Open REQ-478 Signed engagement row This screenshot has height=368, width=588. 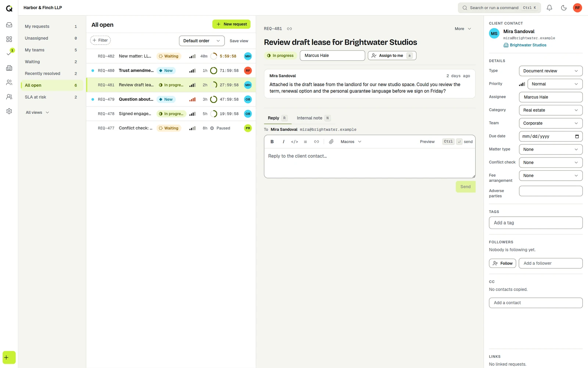171,114
